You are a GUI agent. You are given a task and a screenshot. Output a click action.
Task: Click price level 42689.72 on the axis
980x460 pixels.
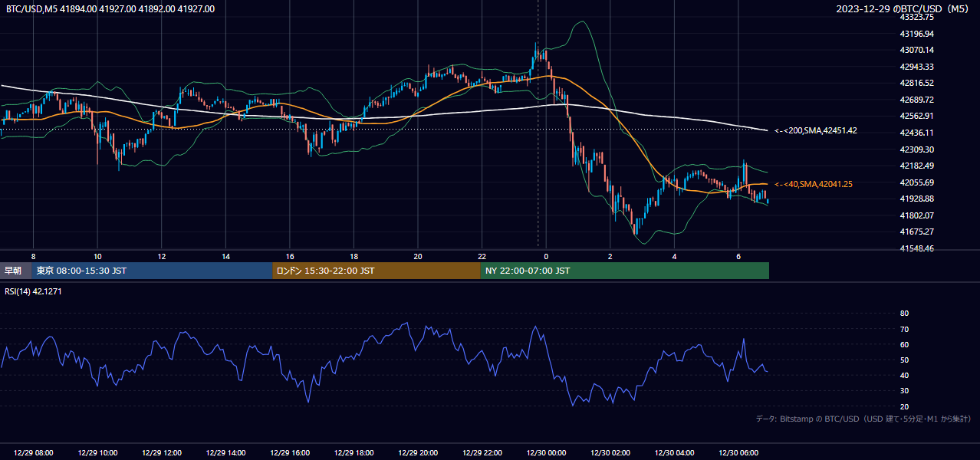[x=916, y=100]
